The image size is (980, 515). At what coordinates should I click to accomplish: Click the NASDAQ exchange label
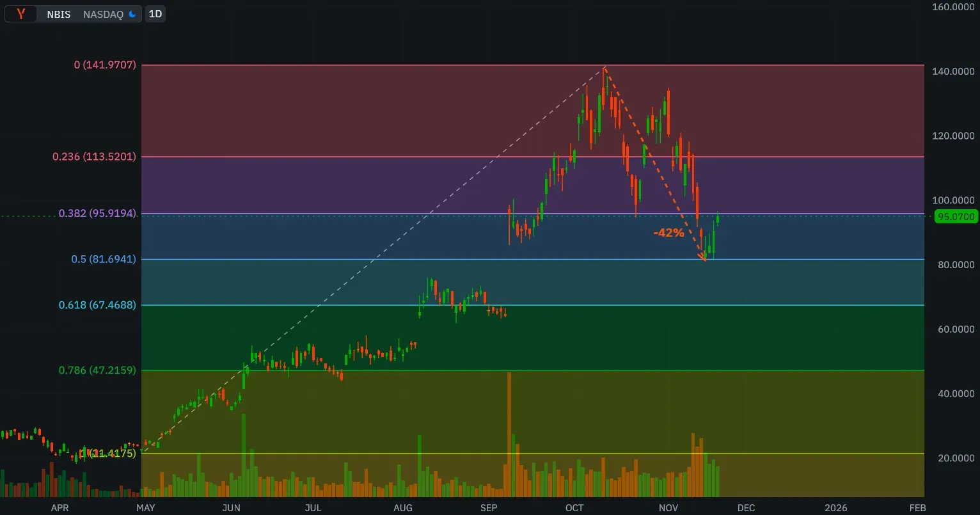(103, 14)
